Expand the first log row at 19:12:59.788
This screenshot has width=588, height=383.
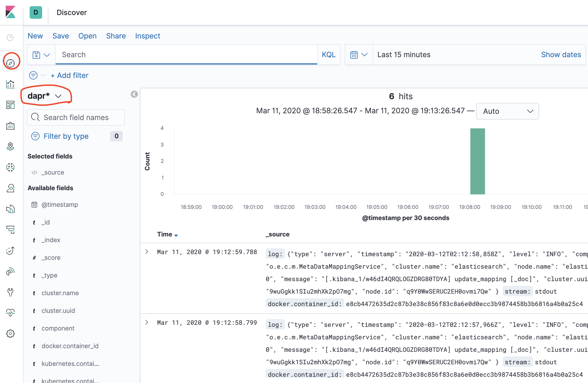(x=147, y=252)
